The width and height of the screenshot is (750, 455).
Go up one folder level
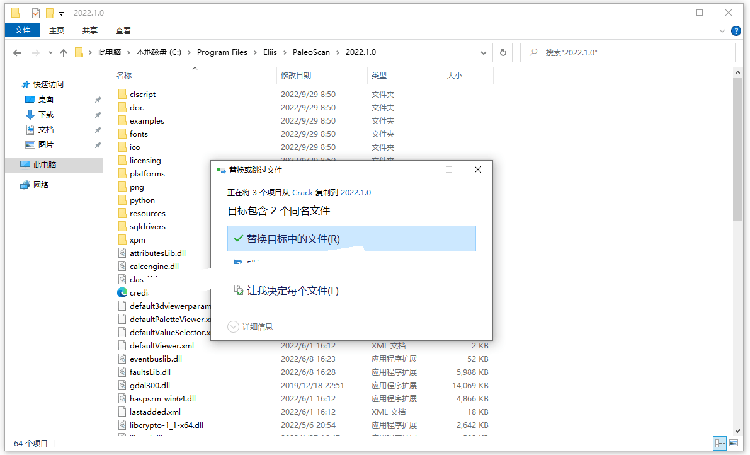click(x=63, y=53)
